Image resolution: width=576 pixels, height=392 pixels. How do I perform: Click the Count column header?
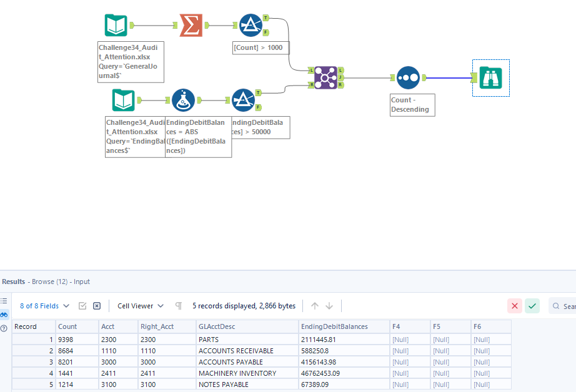tap(76, 326)
